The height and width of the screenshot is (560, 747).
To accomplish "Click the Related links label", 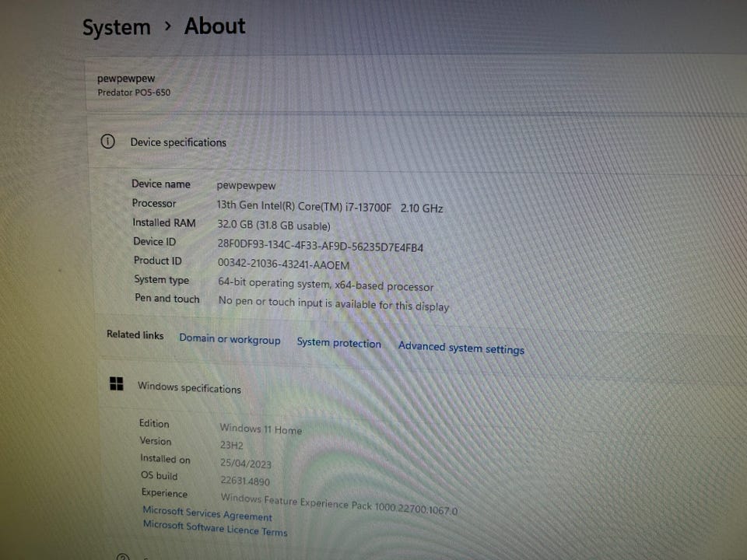I will click(x=135, y=334).
